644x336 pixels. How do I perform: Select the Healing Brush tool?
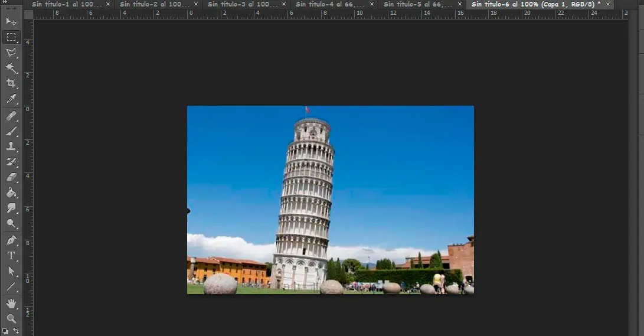coord(11,116)
